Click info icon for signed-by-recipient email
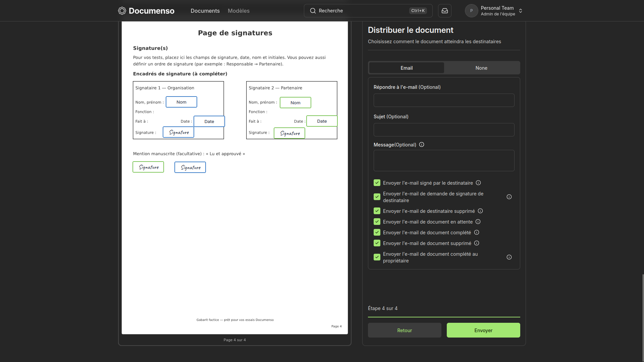 click(x=478, y=183)
